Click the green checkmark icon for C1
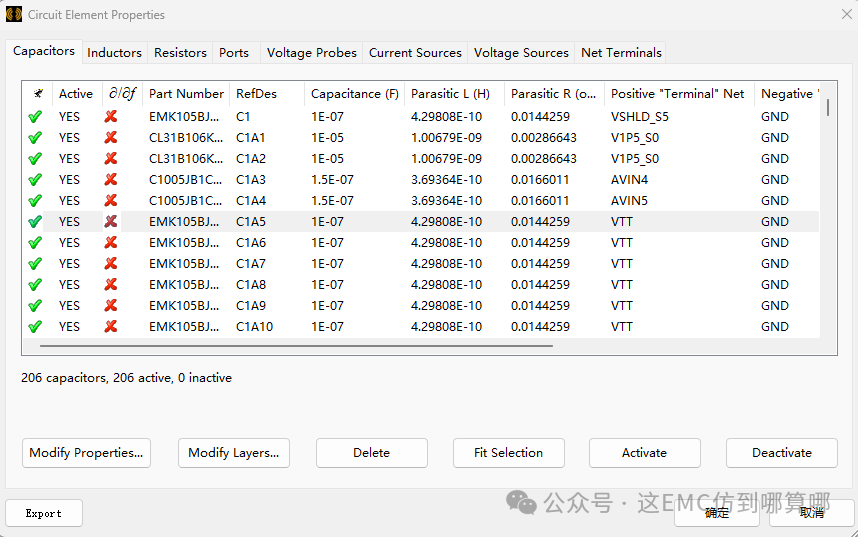This screenshot has width=858, height=537. click(x=35, y=117)
